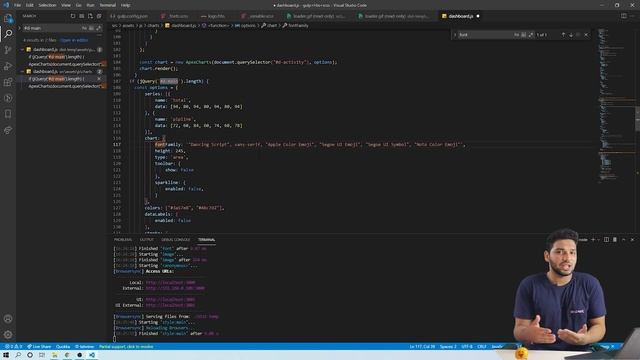This screenshot has width=640, height=360.
Task: Click the taskbar search magnifier icon
Action: click(18, 355)
